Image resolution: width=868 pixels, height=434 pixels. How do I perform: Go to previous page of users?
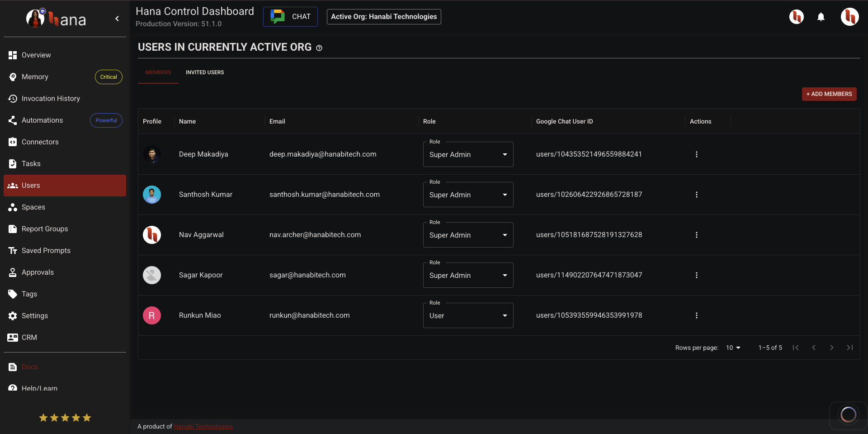(x=814, y=348)
